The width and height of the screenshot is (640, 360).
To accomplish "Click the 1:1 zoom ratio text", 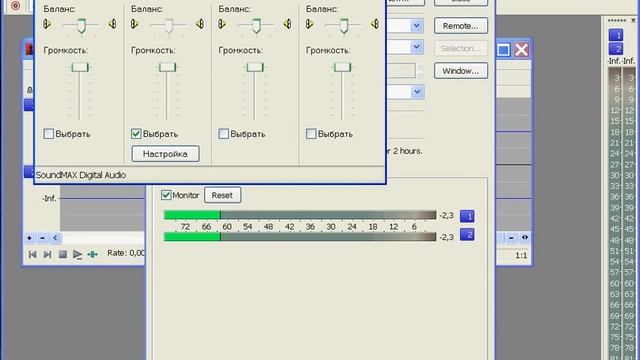I will coord(521,256).
